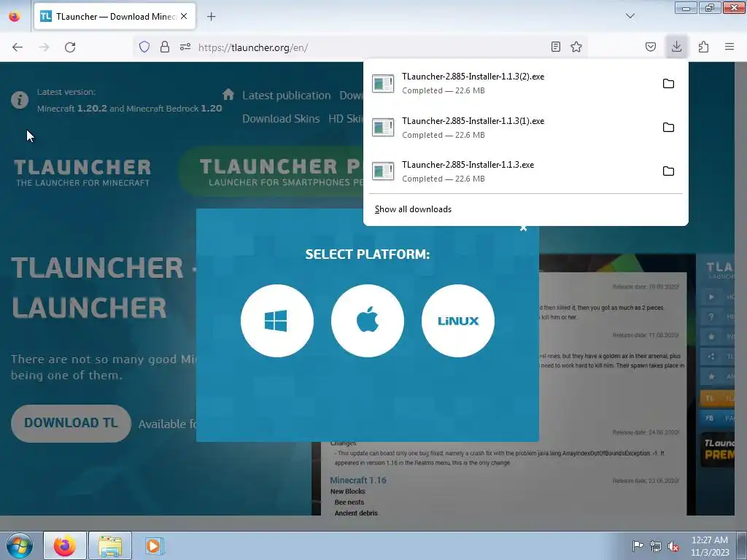747x560 pixels.
Task: Open the network tray icon
Action: (x=656, y=546)
